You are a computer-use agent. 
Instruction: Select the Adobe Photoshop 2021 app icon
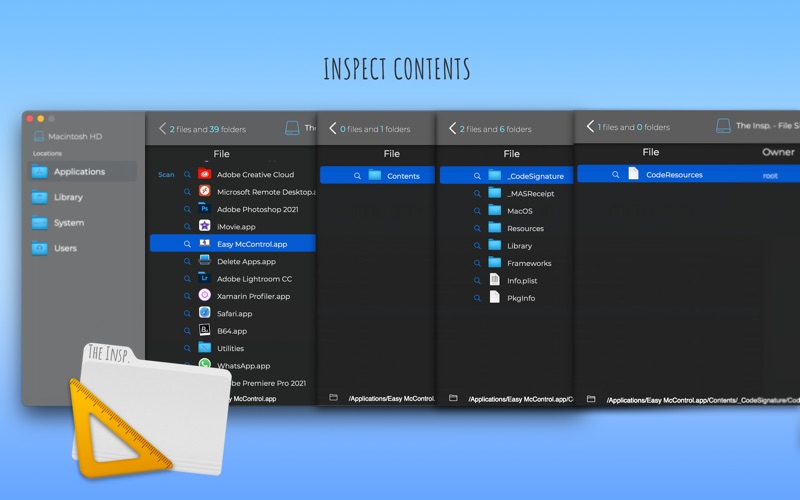205,209
